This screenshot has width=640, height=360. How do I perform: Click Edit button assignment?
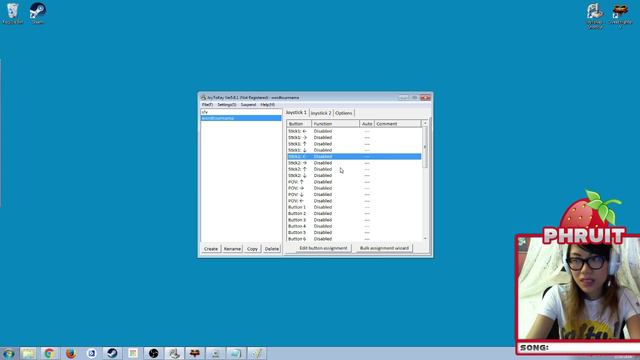click(x=323, y=248)
